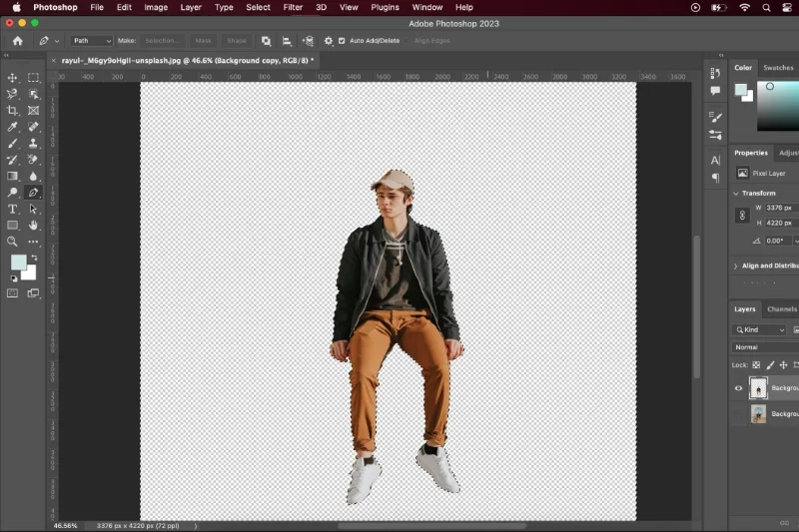This screenshot has width=799, height=532.
Task: Toggle link width and height constraint
Action: pos(742,216)
